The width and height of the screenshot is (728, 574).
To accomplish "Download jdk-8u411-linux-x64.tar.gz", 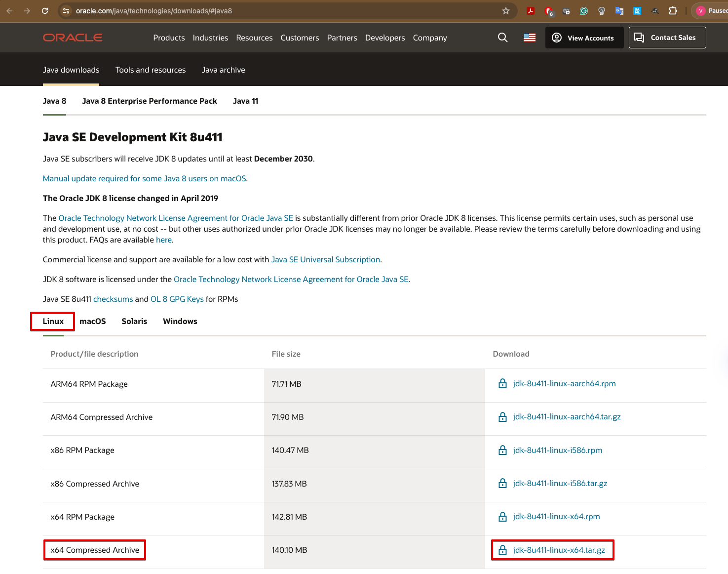I will coord(559,550).
